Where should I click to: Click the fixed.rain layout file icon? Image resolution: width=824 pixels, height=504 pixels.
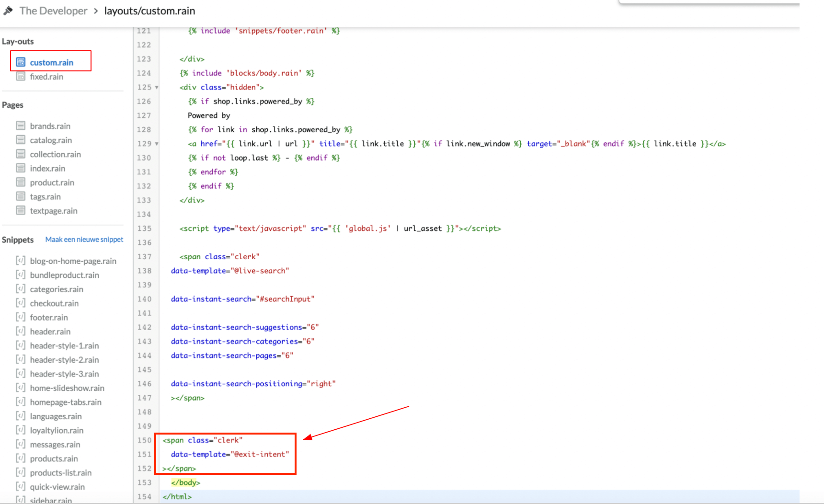tap(21, 77)
